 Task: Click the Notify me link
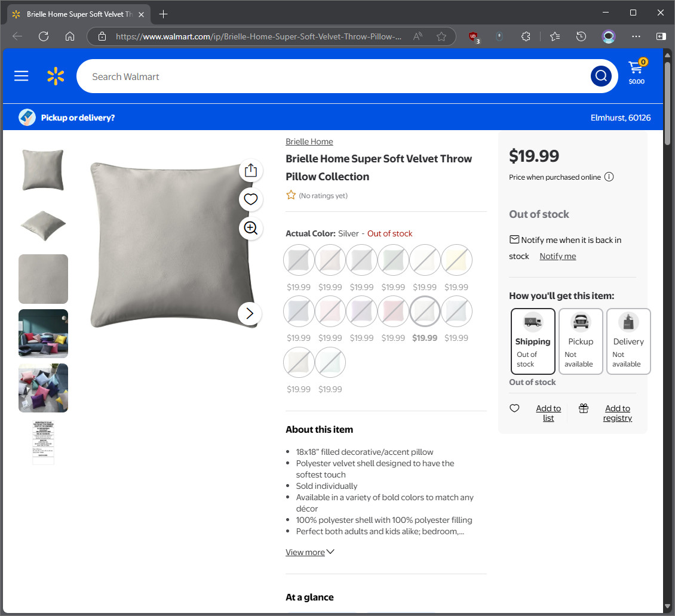557,256
